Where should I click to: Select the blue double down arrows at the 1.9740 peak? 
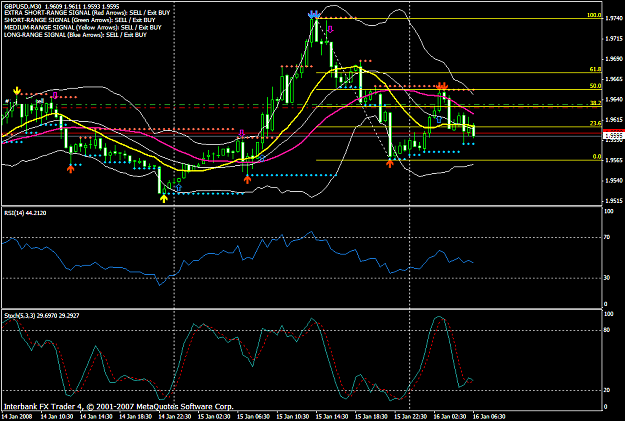point(314,15)
